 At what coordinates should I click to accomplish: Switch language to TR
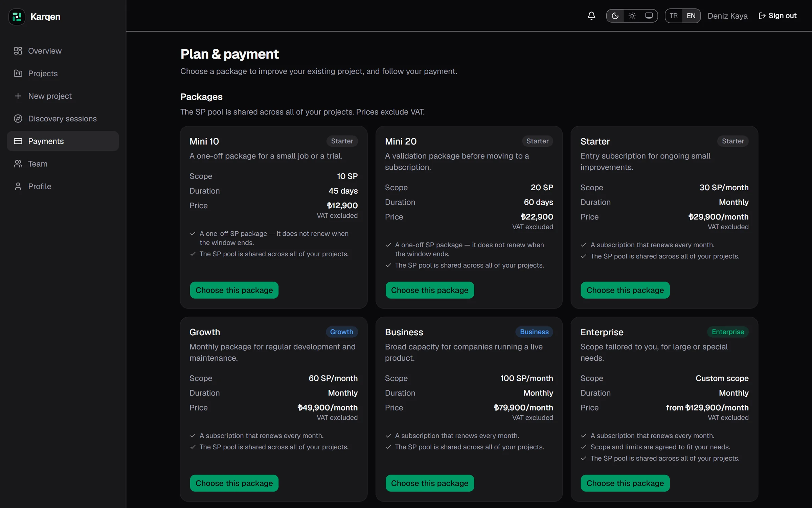pyautogui.click(x=673, y=16)
